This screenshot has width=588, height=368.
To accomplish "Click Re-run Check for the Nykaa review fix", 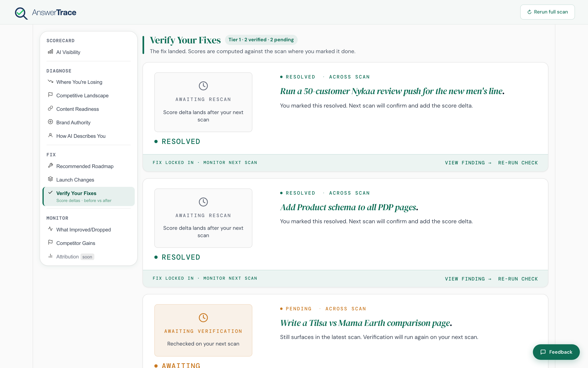I will [518, 163].
